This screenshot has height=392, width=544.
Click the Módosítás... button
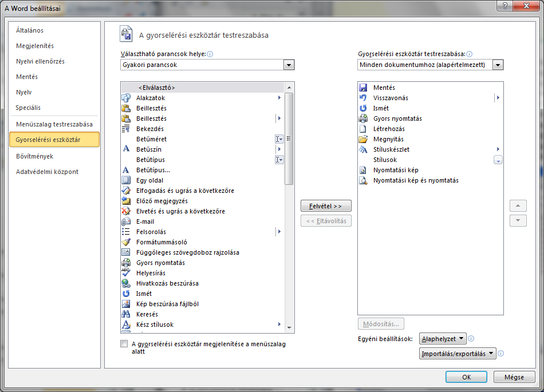point(381,324)
